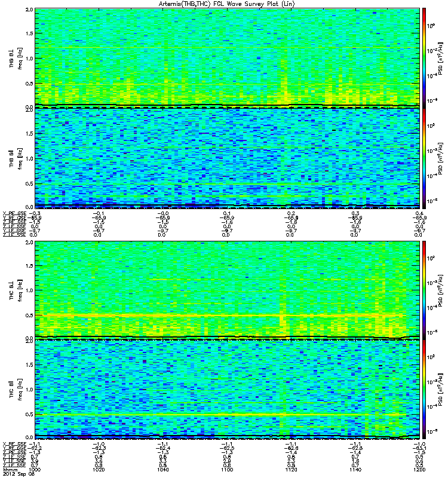Click the 0.5 frequency tick of THB B⊥ panel
The height and width of the screenshot is (478, 448).
29,84
